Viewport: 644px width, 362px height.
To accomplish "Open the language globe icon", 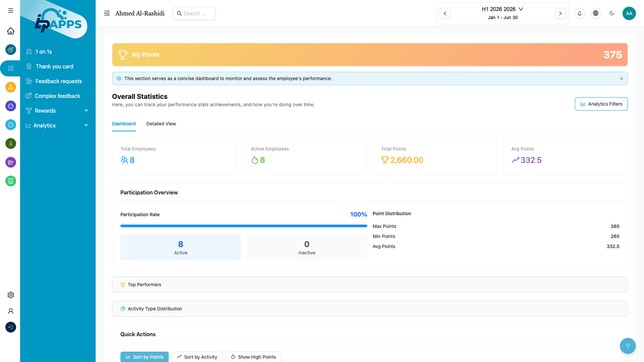I will pos(596,13).
